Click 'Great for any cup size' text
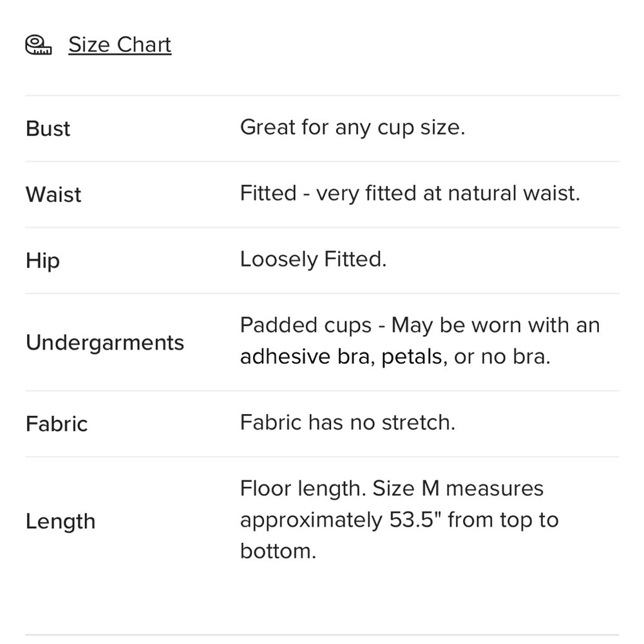644x644 pixels. (x=352, y=128)
